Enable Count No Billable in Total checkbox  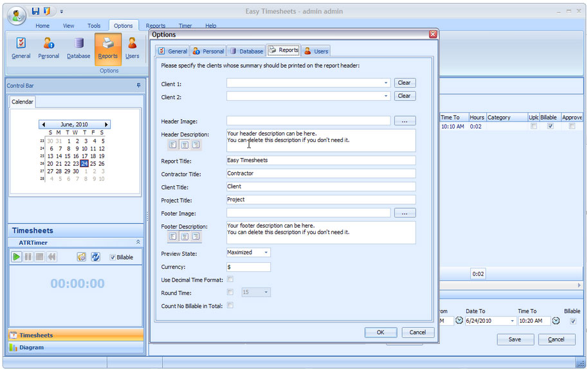click(x=230, y=305)
